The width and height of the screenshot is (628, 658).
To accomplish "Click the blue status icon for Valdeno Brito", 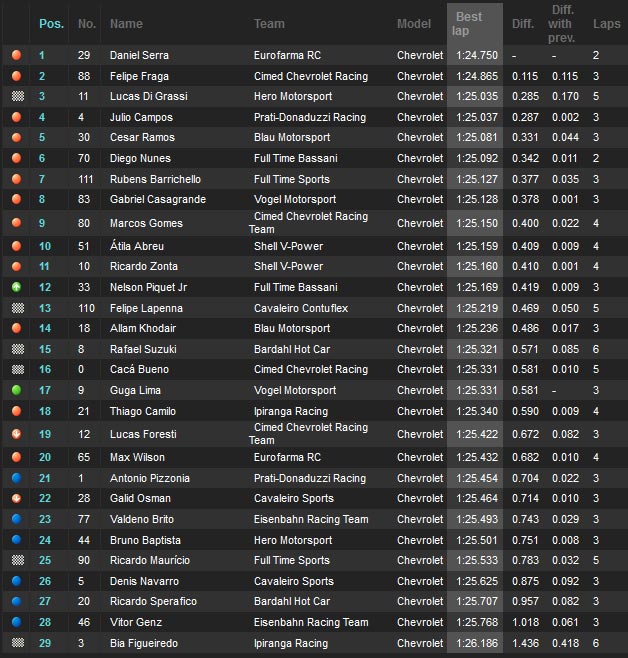I will 16,519.
